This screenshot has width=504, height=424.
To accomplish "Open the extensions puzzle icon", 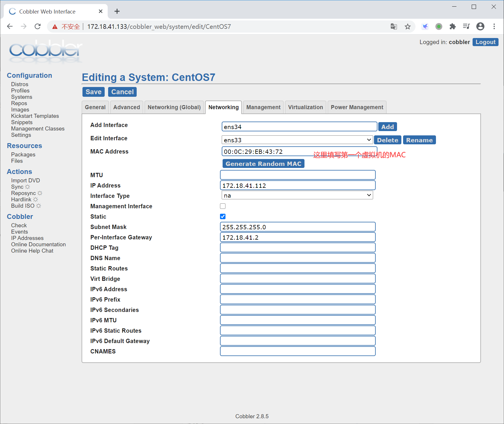I will pyautogui.click(x=452, y=26).
